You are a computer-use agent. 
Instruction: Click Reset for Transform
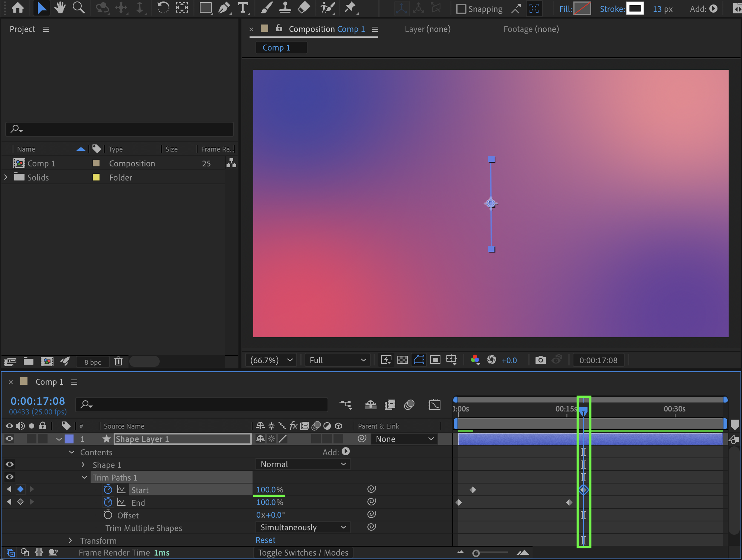(x=266, y=540)
